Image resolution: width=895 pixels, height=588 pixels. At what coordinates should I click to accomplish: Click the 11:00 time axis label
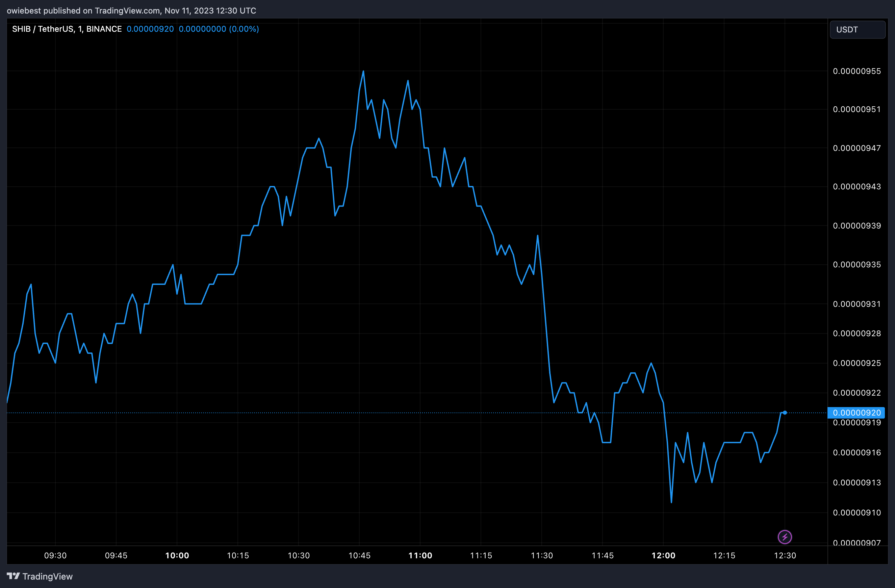[420, 555]
